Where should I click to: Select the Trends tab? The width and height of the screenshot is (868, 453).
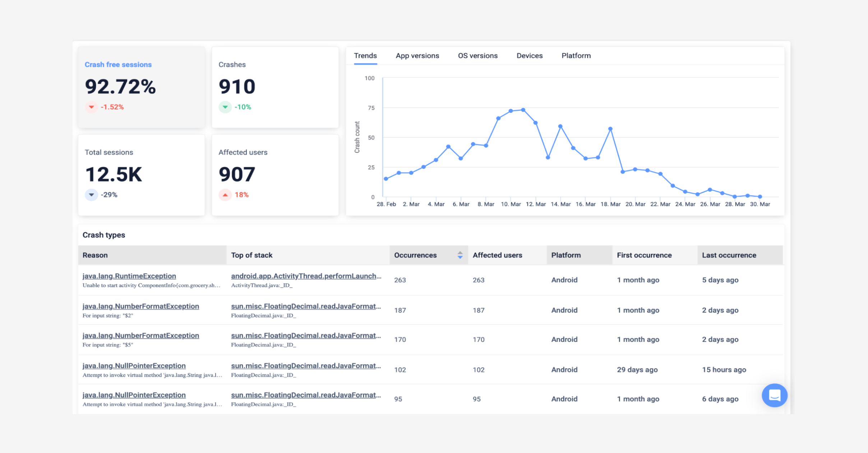coord(365,56)
